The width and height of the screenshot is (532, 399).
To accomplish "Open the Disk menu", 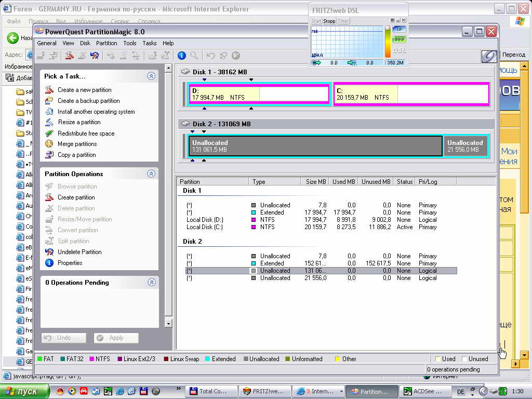I will pyautogui.click(x=85, y=43).
